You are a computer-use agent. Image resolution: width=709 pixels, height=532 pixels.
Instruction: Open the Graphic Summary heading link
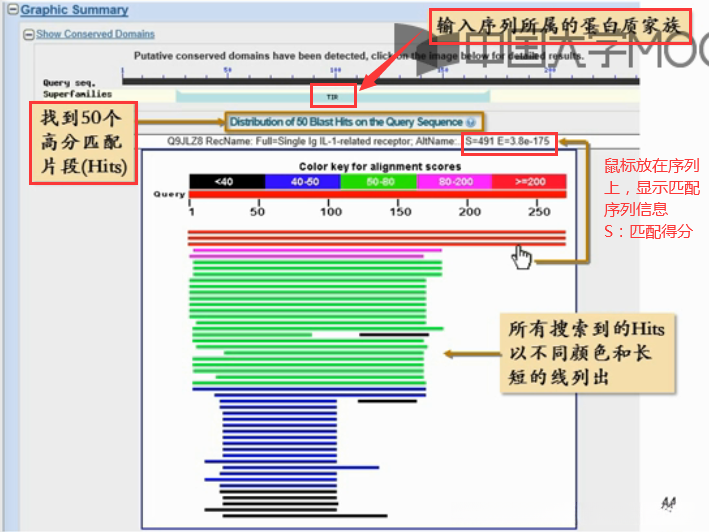pos(74,9)
